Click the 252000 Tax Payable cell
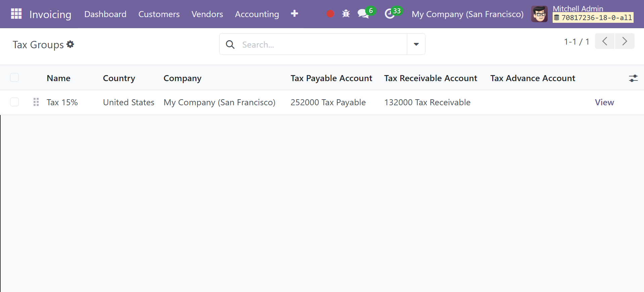This screenshot has height=292, width=644. coord(328,102)
